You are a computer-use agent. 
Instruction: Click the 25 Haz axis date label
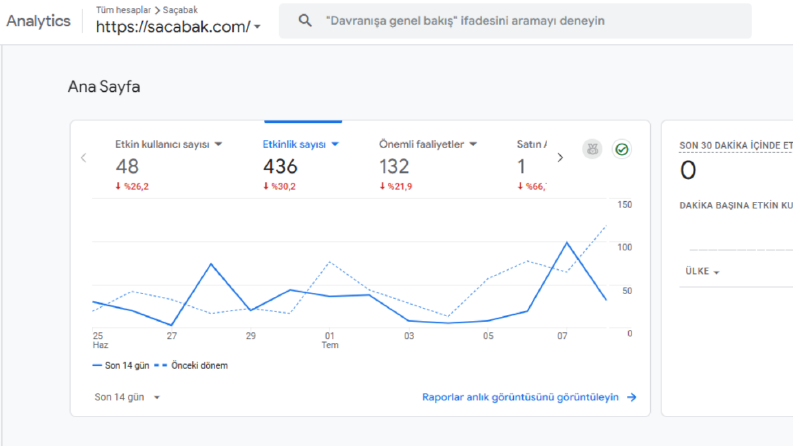pyautogui.click(x=100, y=340)
